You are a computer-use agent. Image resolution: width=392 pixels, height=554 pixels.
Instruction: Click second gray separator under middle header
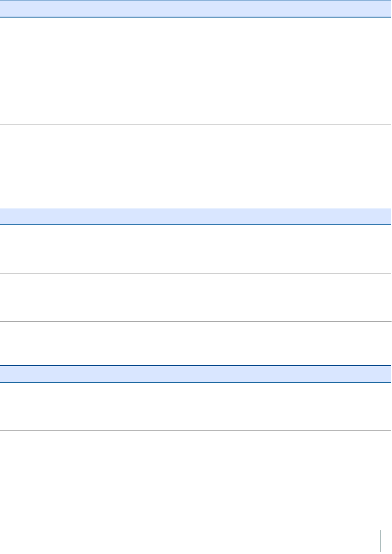[x=196, y=322]
